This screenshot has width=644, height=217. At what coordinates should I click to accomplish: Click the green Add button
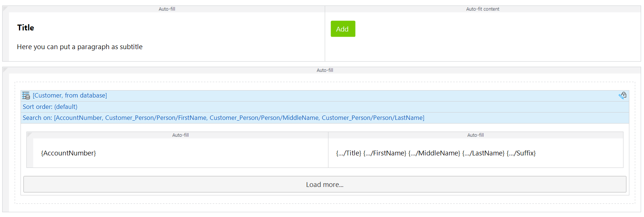pyautogui.click(x=343, y=29)
